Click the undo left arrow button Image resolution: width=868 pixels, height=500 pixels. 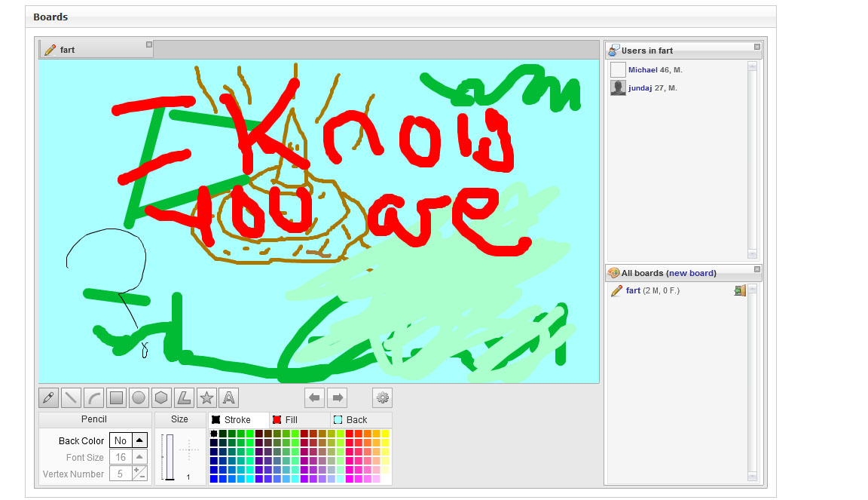coord(314,397)
